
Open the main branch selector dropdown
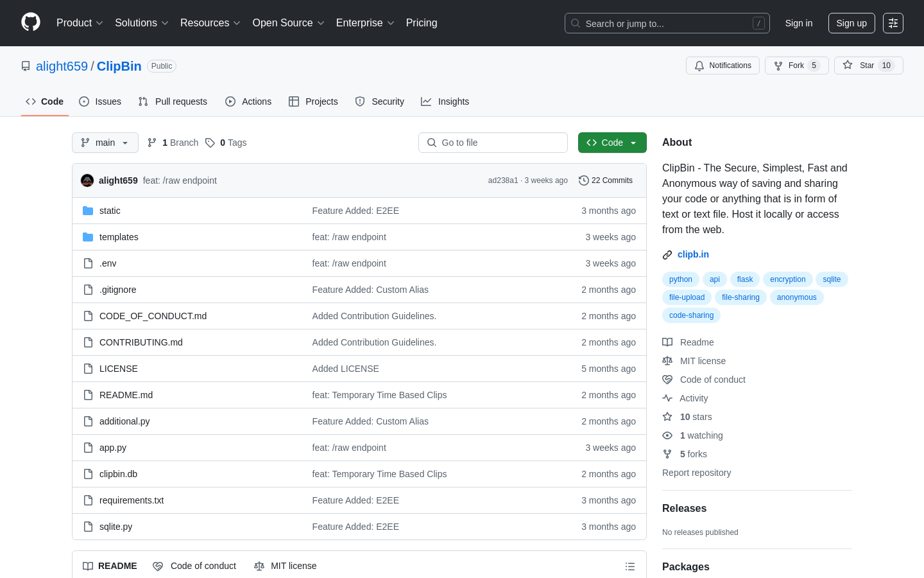pos(105,143)
